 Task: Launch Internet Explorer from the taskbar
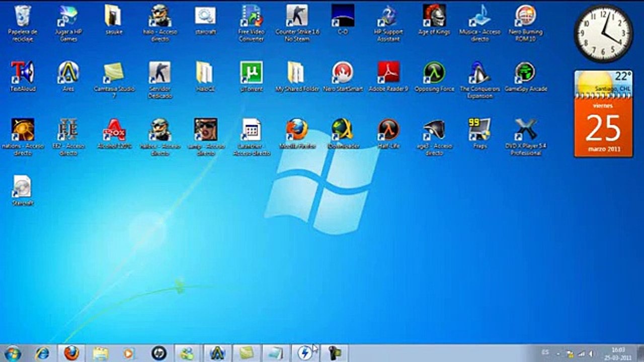pyautogui.click(x=42, y=353)
